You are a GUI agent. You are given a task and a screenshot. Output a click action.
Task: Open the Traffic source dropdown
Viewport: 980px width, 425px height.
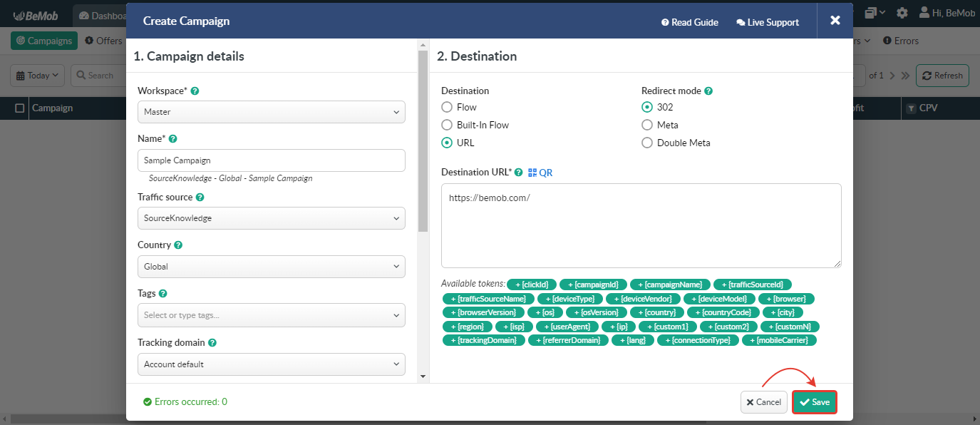(271, 218)
